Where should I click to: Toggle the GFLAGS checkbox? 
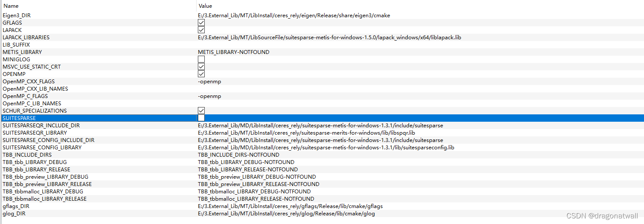click(201, 22)
